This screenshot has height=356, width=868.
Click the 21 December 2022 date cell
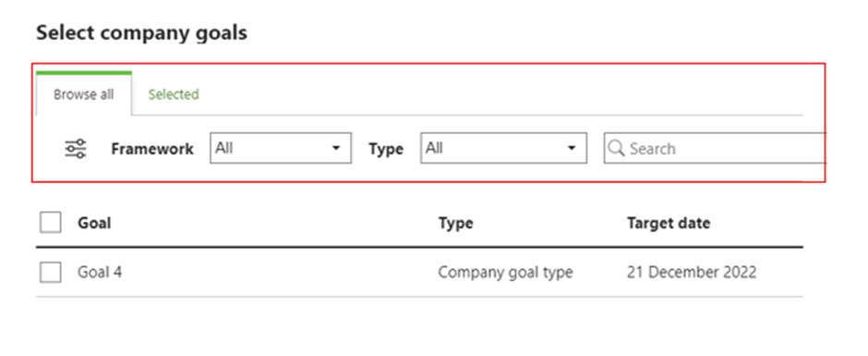tap(692, 272)
